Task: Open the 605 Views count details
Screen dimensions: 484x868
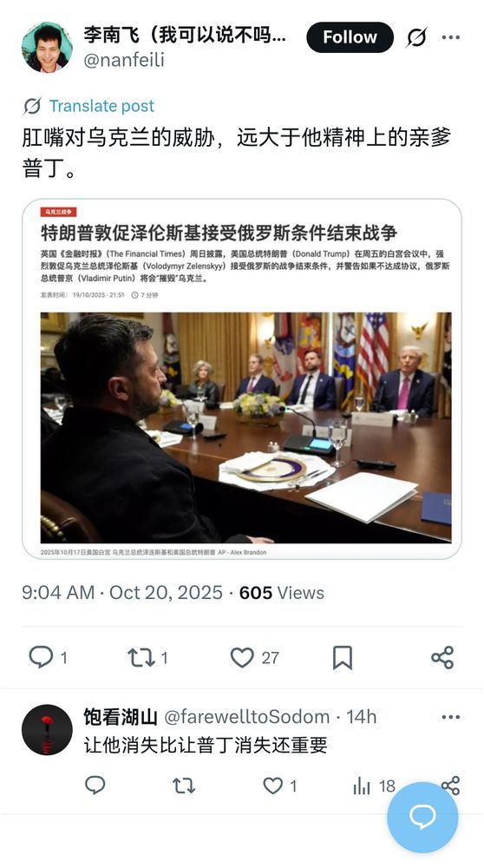Action: 282,592
